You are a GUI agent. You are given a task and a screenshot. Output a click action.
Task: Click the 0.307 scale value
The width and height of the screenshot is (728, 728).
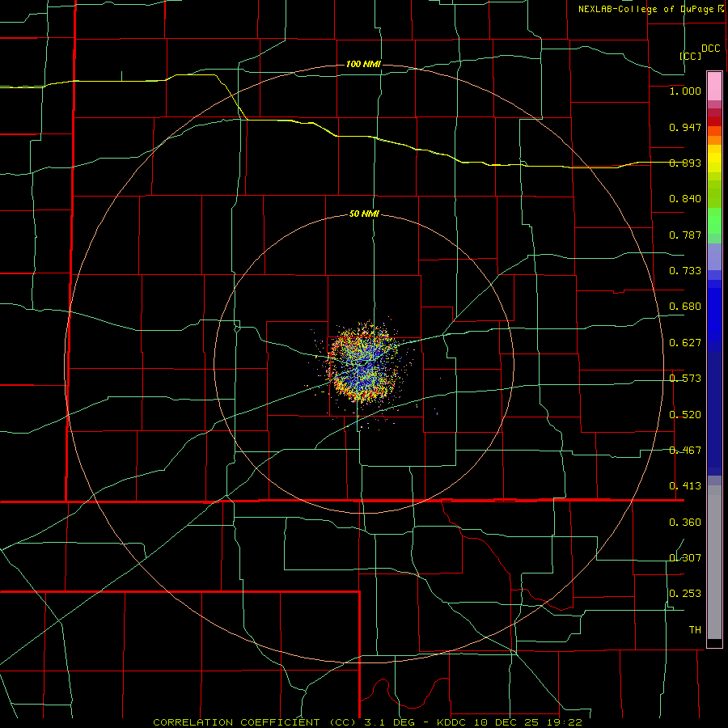coord(685,558)
